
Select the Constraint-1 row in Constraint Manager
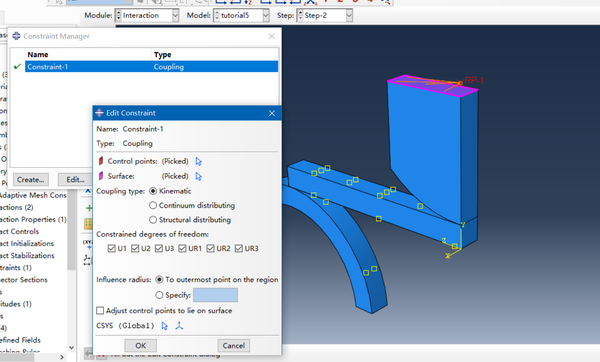tap(152, 67)
